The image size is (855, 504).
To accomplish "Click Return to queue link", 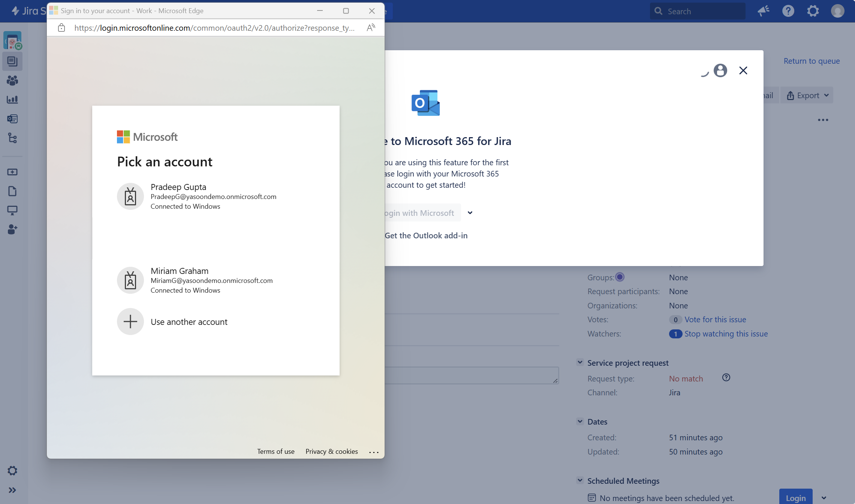I will 812,61.
